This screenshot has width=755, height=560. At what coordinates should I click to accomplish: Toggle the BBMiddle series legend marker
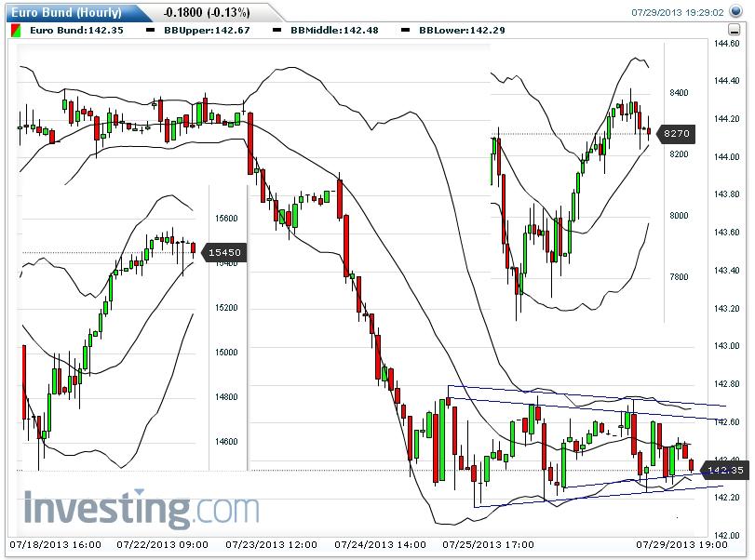point(277,30)
